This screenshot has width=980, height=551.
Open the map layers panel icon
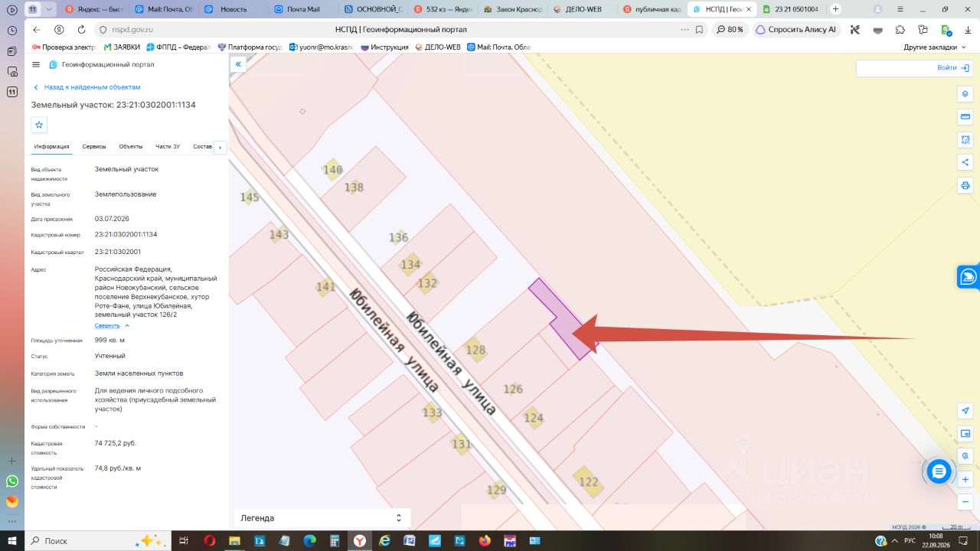[x=965, y=93]
